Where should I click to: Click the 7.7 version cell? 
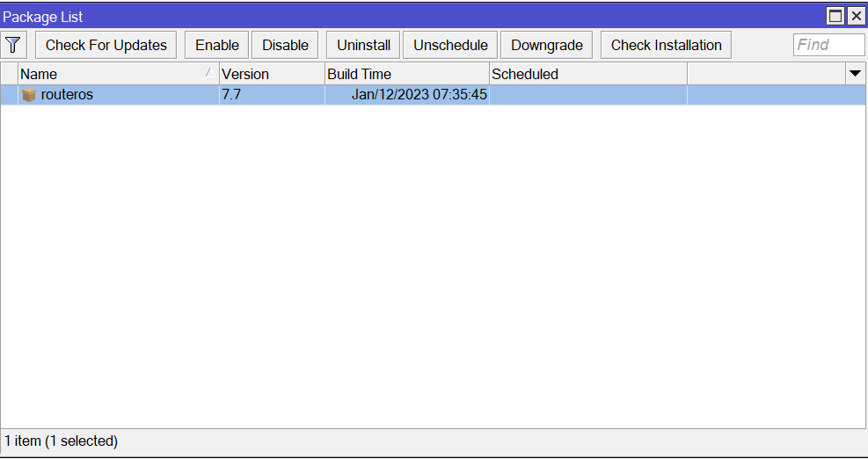(x=231, y=95)
